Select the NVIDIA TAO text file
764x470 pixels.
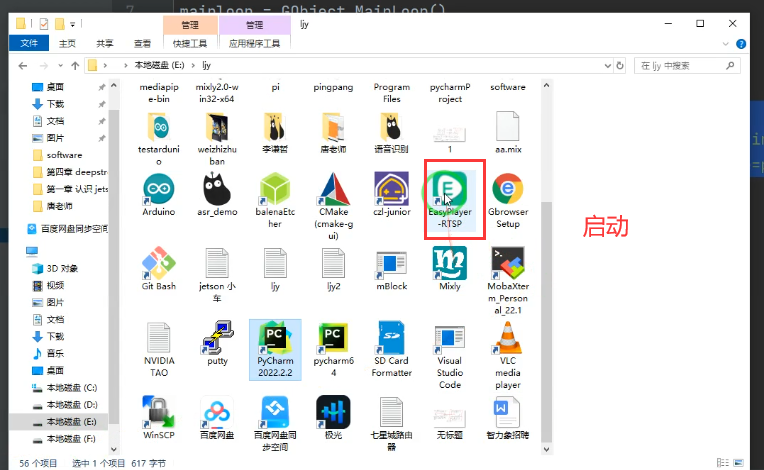point(159,338)
